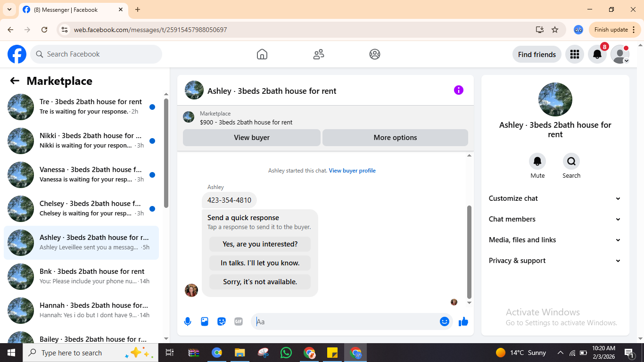Click Ashley's large profile thumbnail
The image size is (644, 362).
tap(555, 99)
